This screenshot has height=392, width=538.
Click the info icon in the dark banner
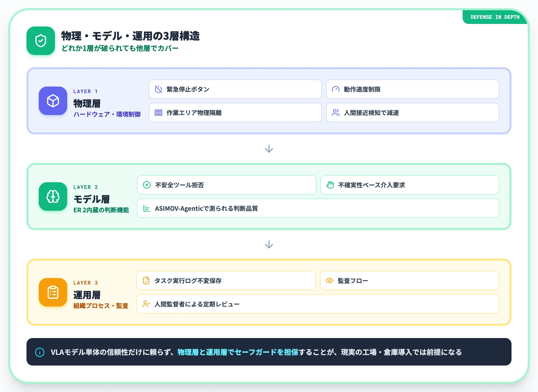(x=40, y=352)
